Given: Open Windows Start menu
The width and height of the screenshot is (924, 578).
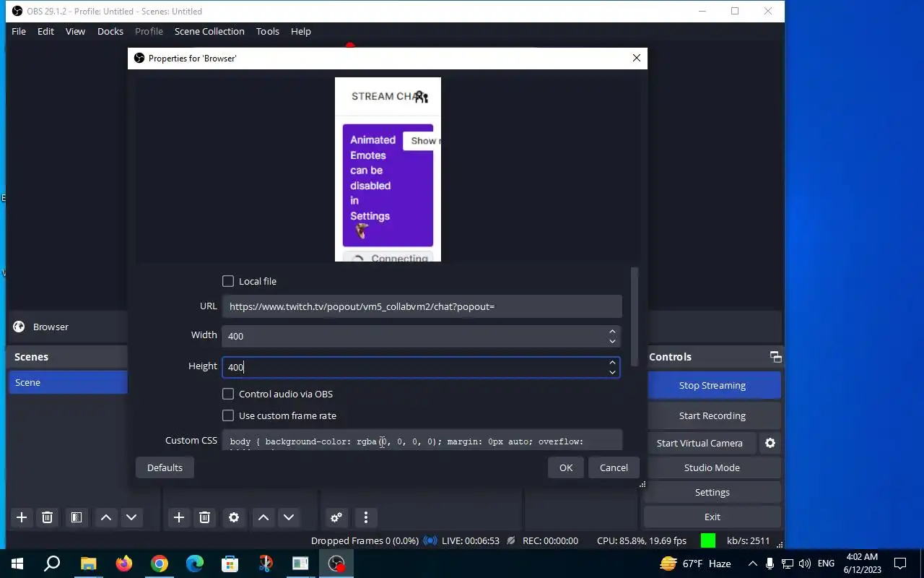Looking at the screenshot, I should click(x=17, y=564).
